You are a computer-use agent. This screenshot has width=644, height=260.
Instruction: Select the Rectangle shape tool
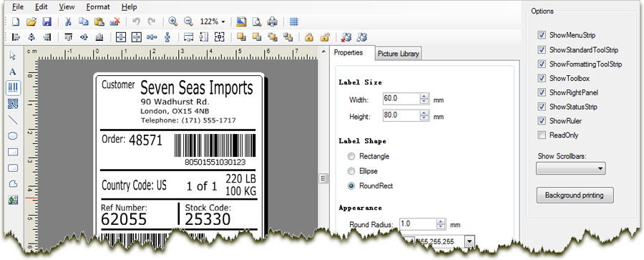point(13,152)
